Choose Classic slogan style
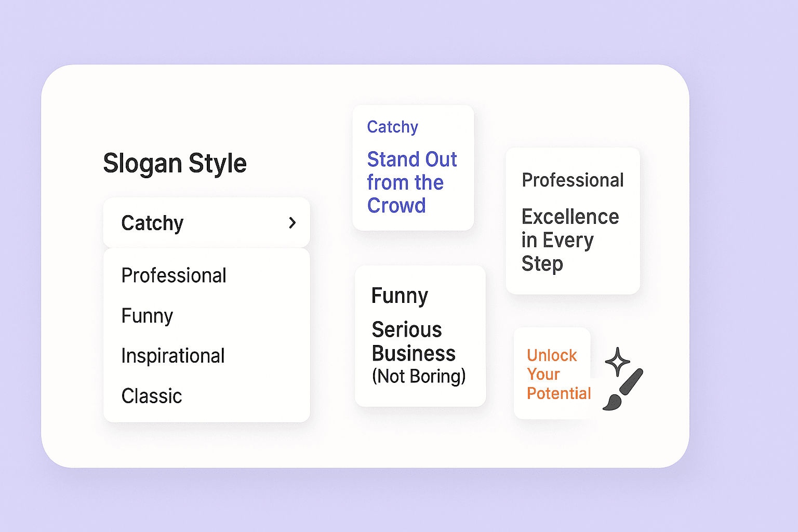798x532 pixels. pos(151,396)
